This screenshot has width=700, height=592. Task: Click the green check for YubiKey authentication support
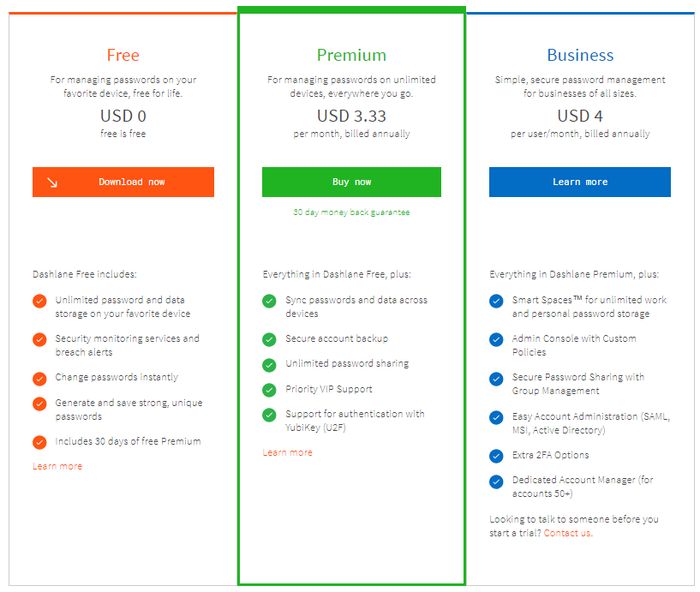pyautogui.click(x=269, y=416)
